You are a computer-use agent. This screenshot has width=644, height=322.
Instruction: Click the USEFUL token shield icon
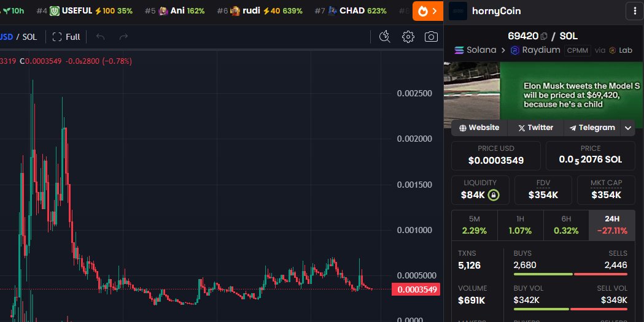pos(55,11)
